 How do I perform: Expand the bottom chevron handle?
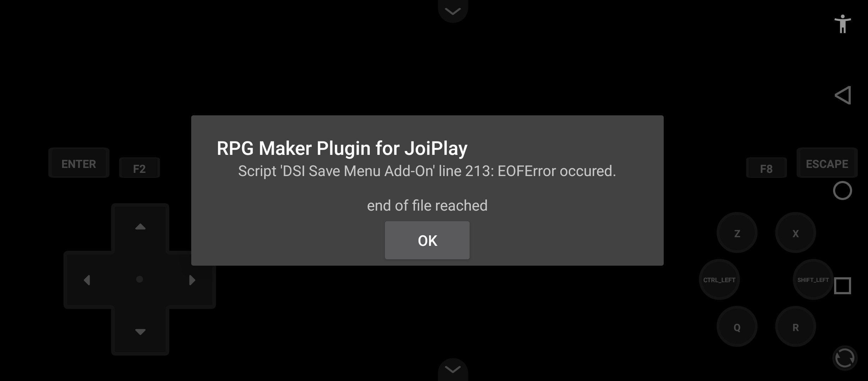click(x=453, y=369)
